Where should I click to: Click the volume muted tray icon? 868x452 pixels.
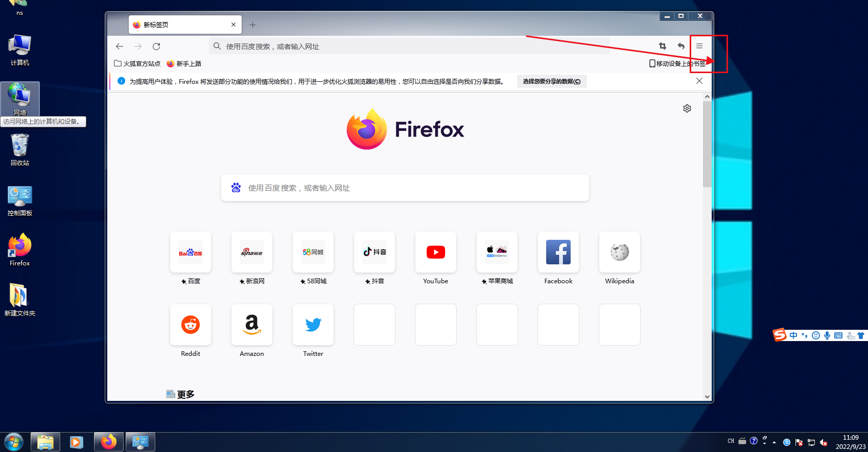click(x=824, y=442)
